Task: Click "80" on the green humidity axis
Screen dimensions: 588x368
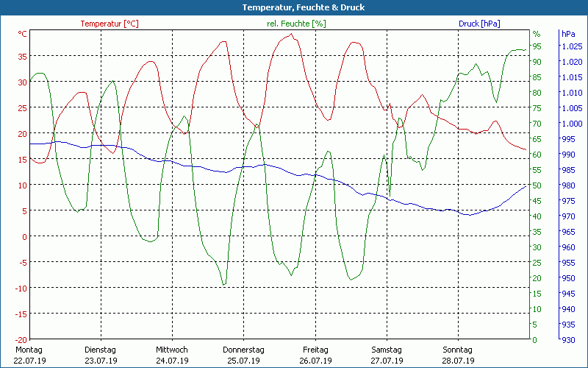Action: point(537,93)
